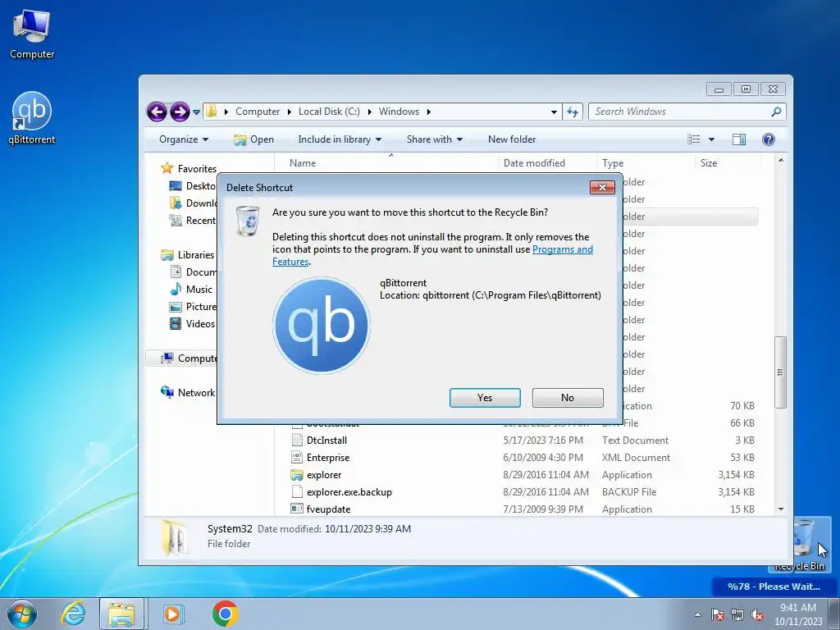Focus the Search Windows field

click(x=687, y=112)
